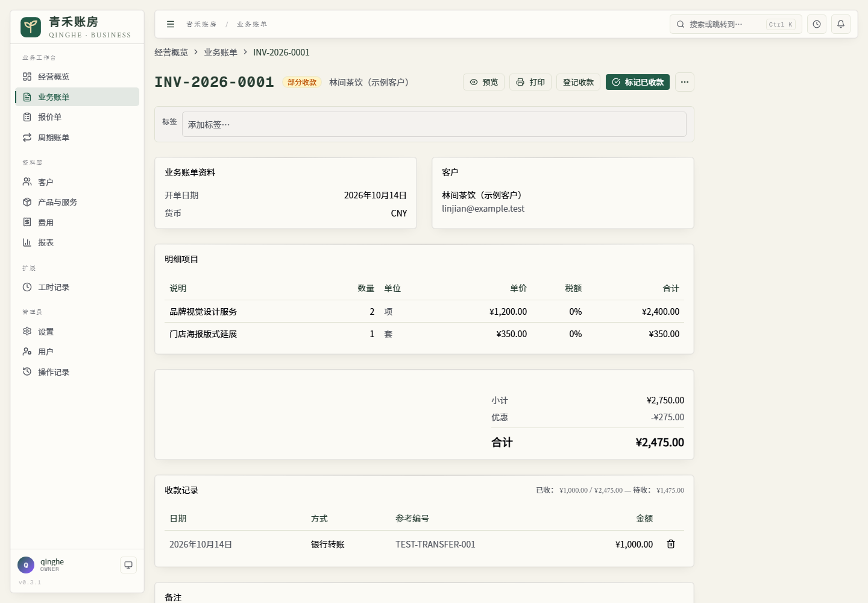Toggle the sidebar hamburger menu icon
The height and width of the screenshot is (603, 868).
171,24
